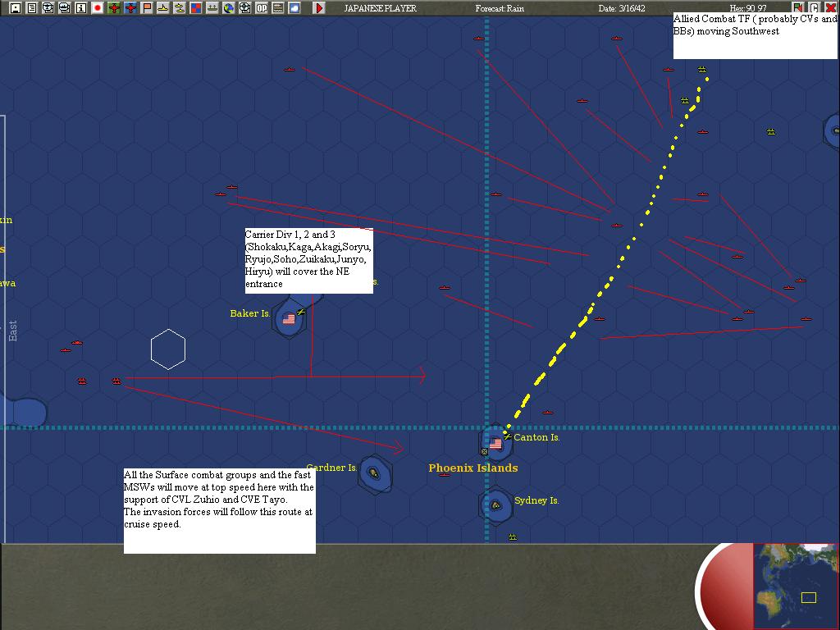
Task: Open the globe icon in the toolbar
Action: click(x=229, y=8)
